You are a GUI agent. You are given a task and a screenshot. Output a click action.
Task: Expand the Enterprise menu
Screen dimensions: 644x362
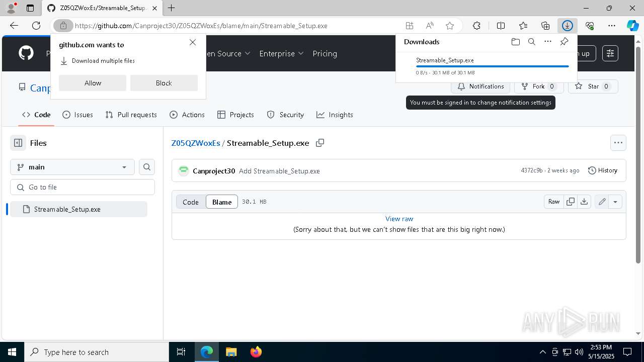click(x=281, y=53)
